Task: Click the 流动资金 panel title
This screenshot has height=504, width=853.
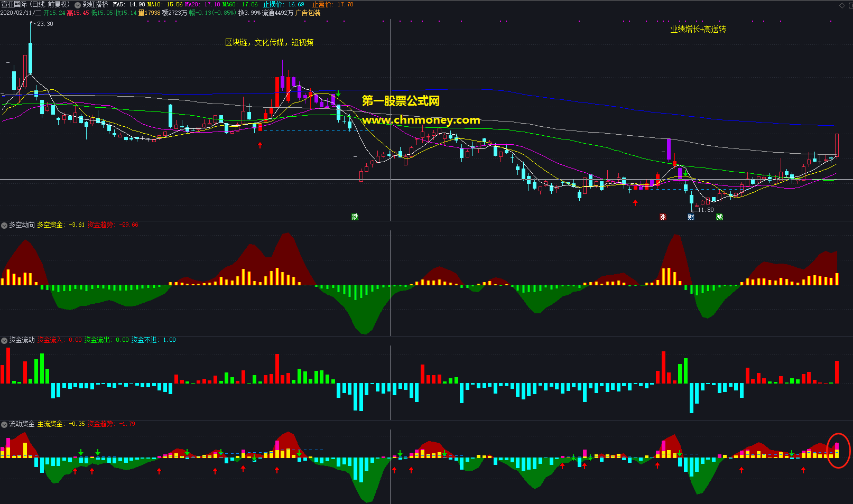Action: [x=22, y=424]
